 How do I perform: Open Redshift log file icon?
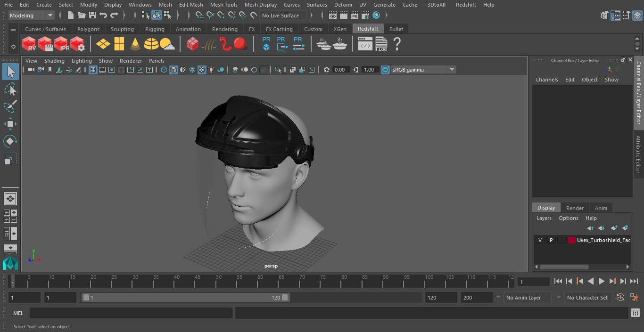(x=381, y=44)
